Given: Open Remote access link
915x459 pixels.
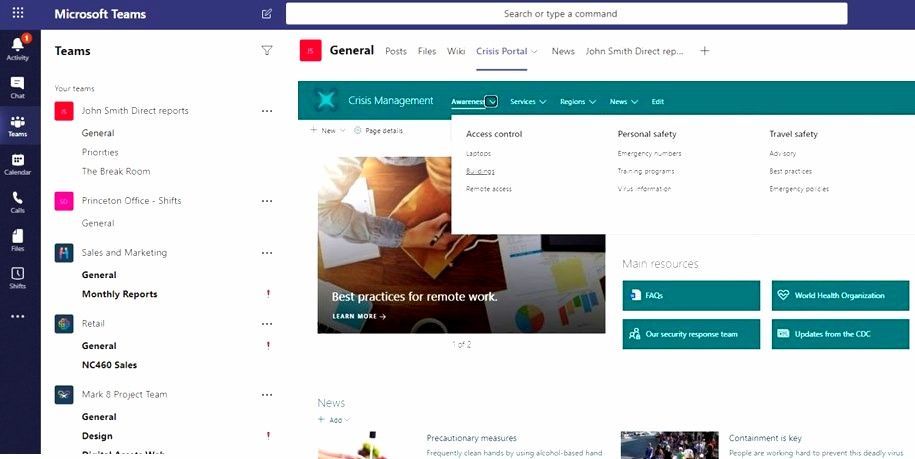Looking at the screenshot, I should click(488, 189).
